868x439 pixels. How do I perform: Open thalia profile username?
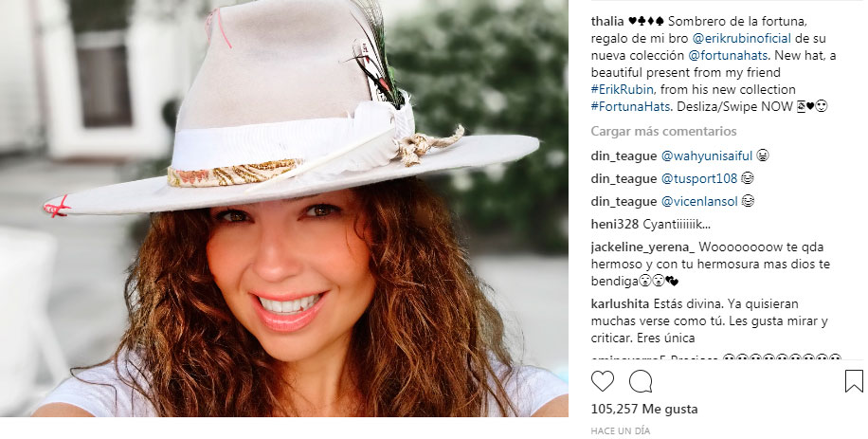click(607, 22)
